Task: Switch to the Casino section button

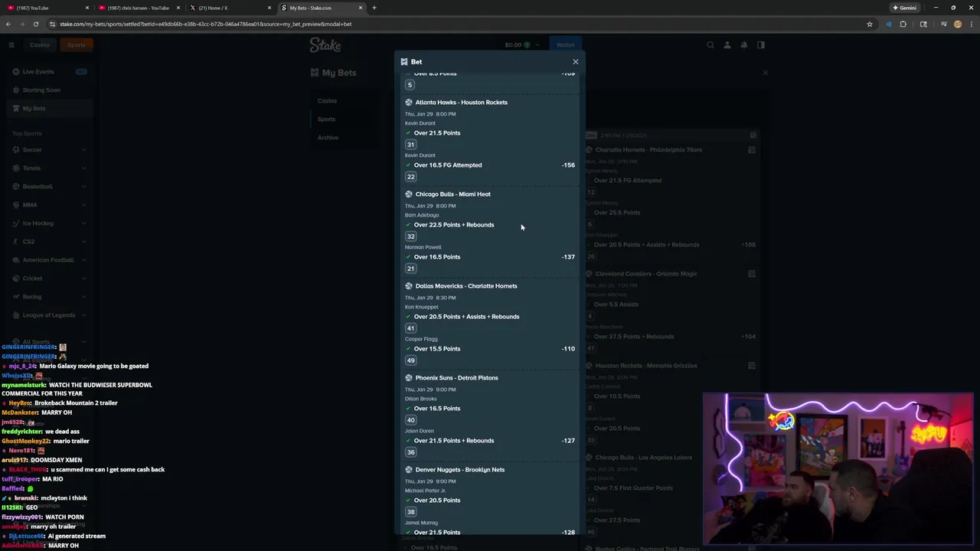Action: coord(40,45)
